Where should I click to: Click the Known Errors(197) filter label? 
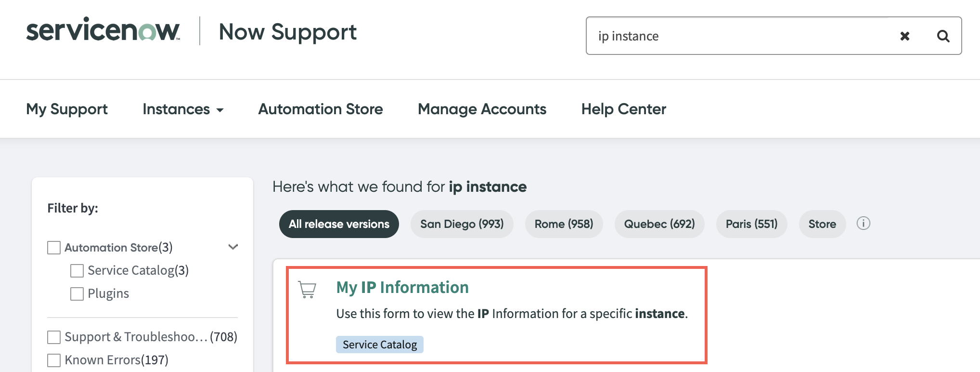(116, 360)
